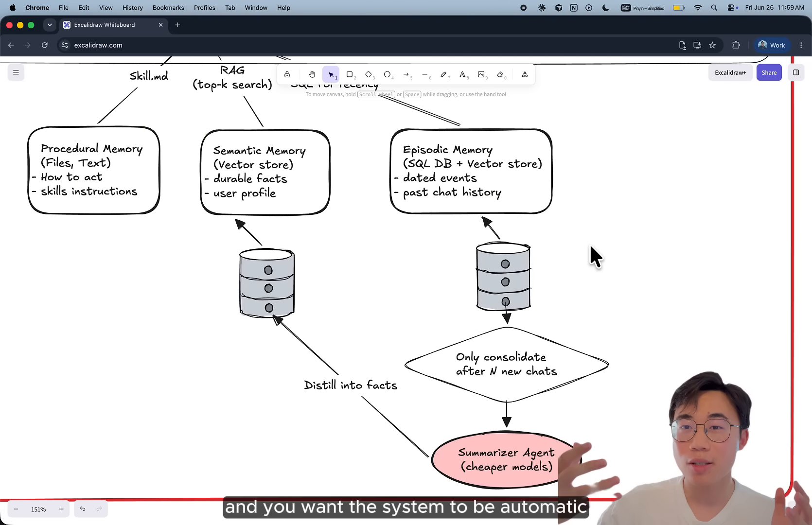Select the Semantic Memory box
Viewport: 812px width, 525px height.
point(265,172)
